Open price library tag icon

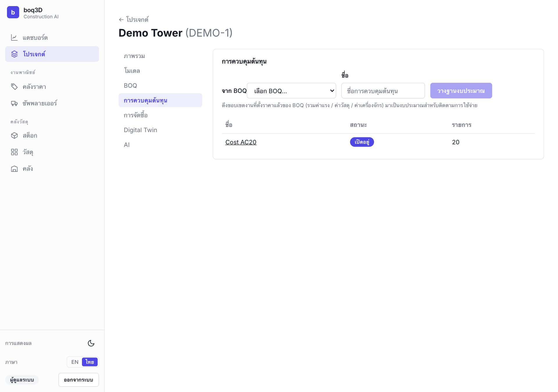[14, 87]
